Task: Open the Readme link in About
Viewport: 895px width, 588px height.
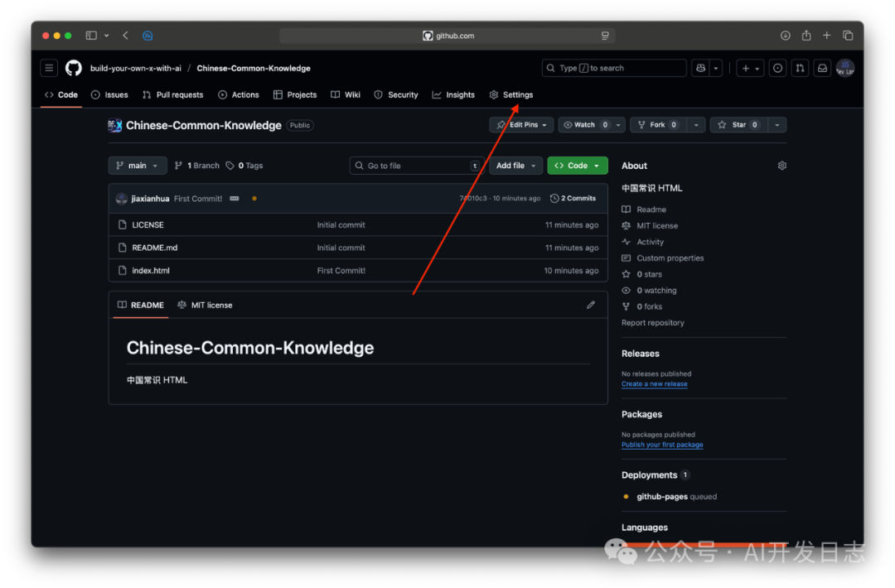Action: click(x=651, y=210)
